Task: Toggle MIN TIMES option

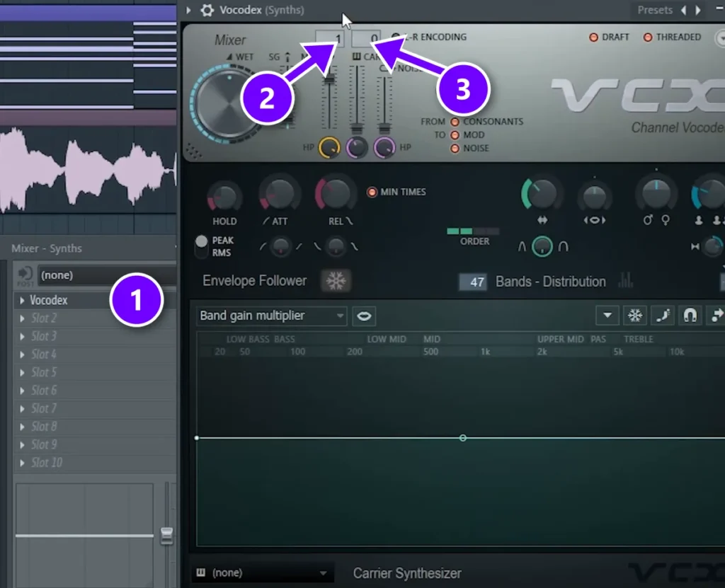Action: point(372,192)
